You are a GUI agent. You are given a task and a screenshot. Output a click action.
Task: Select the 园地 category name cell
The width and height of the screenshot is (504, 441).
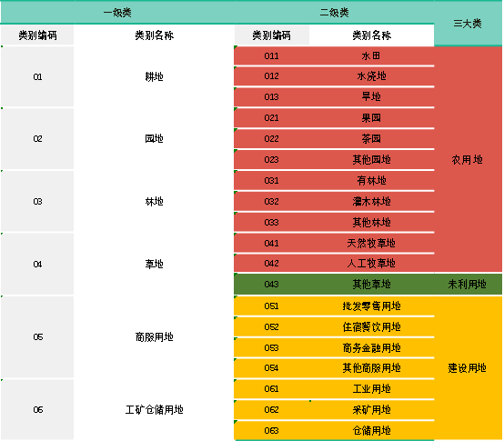[x=154, y=139]
